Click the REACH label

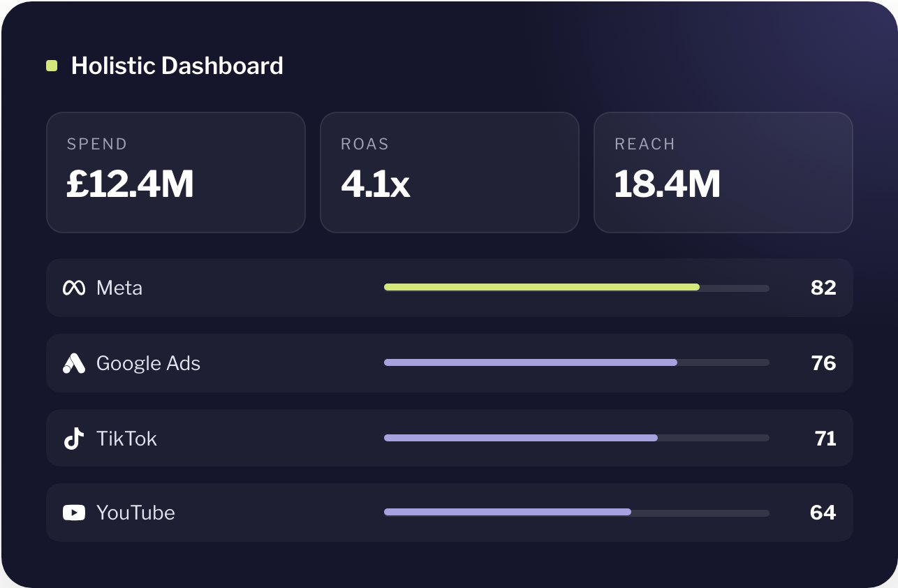pos(645,145)
